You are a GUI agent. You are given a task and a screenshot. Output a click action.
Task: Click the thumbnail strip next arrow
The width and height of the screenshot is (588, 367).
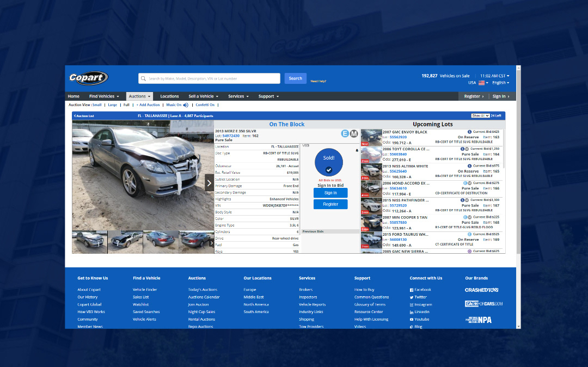point(211,243)
